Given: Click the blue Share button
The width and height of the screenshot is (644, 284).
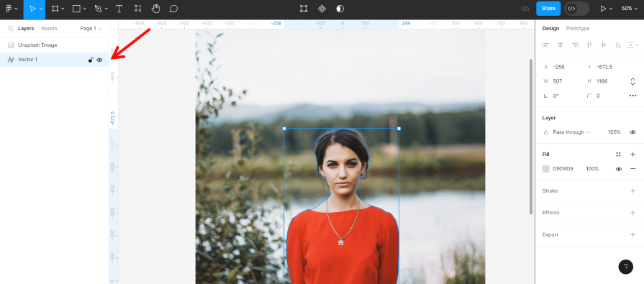Looking at the screenshot, I should pos(548,9).
